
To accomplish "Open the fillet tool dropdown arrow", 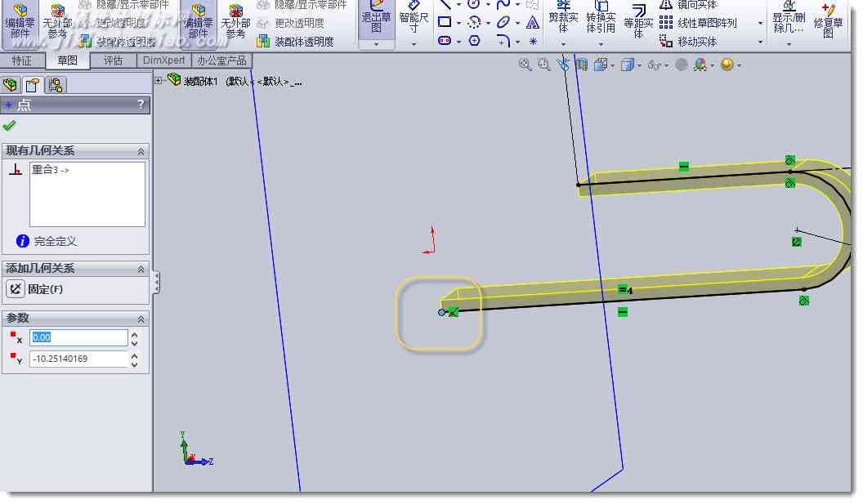I will (516, 42).
